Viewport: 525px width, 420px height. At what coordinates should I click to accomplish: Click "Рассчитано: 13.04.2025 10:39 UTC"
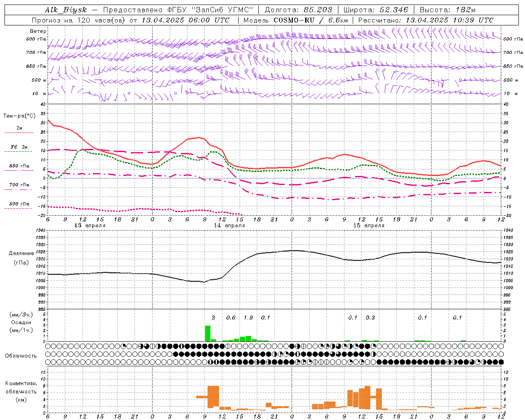(426, 20)
